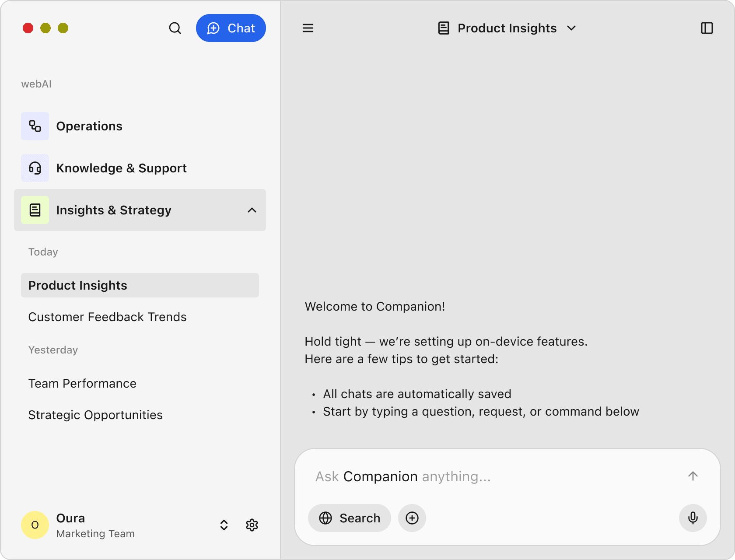Select the Operations workspace icon

click(x=35, y=126)
